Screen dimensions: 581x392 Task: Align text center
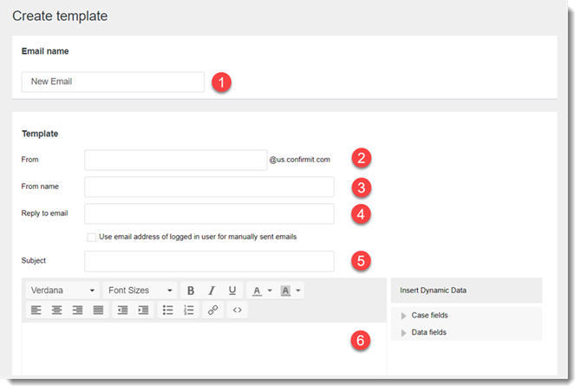tap(56, 310)
